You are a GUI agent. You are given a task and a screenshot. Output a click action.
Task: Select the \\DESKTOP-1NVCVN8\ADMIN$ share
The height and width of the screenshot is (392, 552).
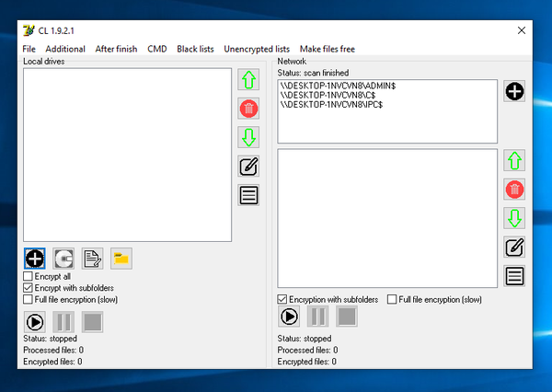338,86
